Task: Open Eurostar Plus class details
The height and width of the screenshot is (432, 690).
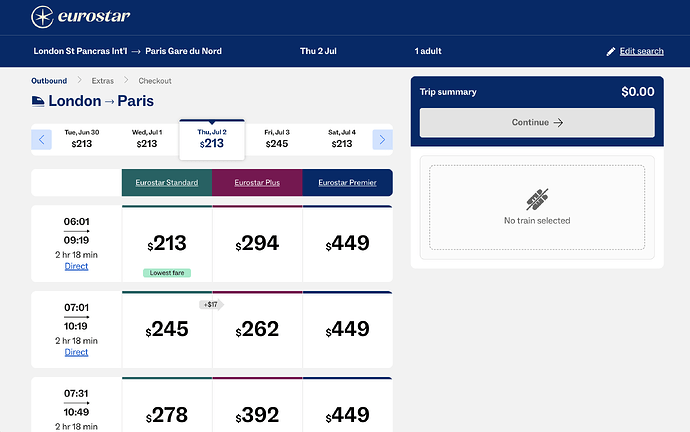Action: (x=257, y=183)
